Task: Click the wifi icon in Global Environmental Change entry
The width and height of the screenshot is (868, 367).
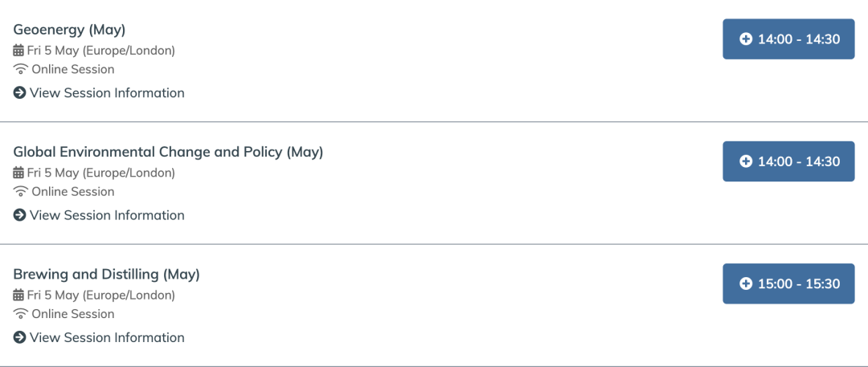Action: (20, 192)
